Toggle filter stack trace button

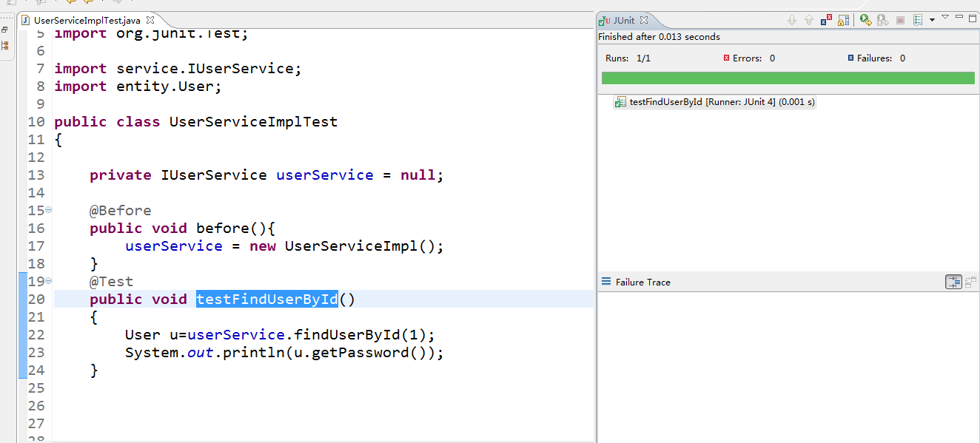[953, 282]
